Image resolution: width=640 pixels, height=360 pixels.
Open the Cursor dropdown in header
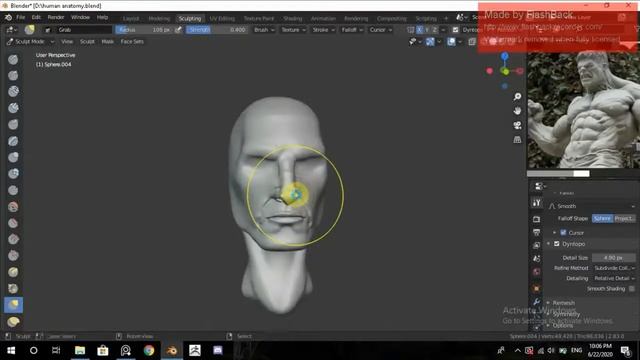point(380,30)
